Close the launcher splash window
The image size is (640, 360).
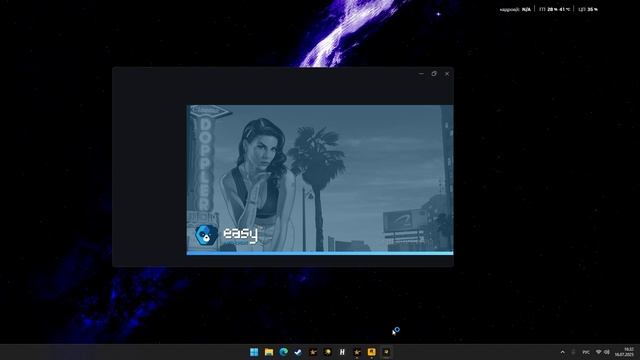click(x=447, y=74)
